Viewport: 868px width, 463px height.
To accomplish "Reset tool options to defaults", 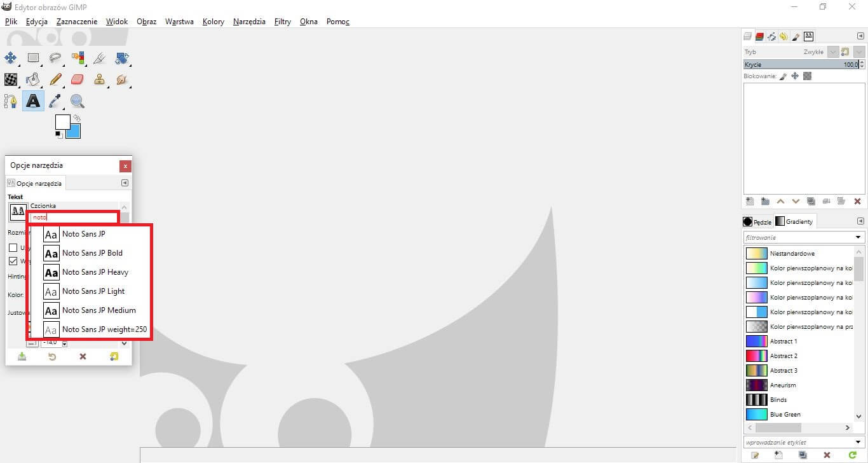I will coord(114,357).
